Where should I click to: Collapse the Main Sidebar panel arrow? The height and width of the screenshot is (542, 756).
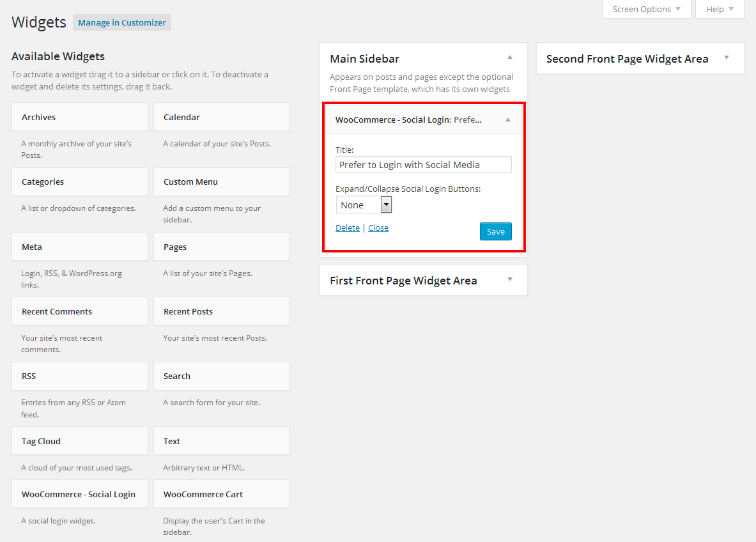pos(510,58)
